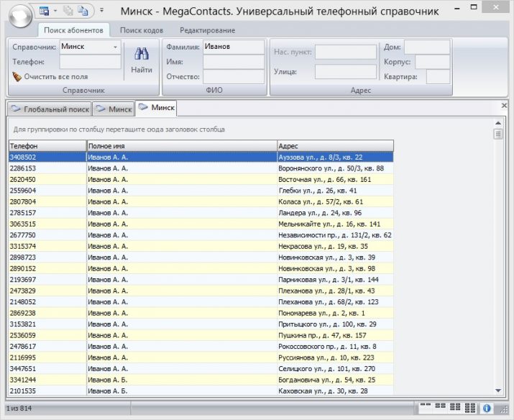The width and height of the screenshot is (514, 420).
Task: Click address Пономарева ул., д. 2, кв. 1
Action: tap(321, 313)
